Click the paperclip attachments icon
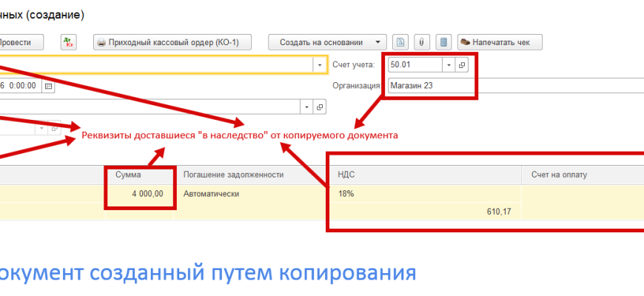Viewport: 644px width, 296px height. 422,42
